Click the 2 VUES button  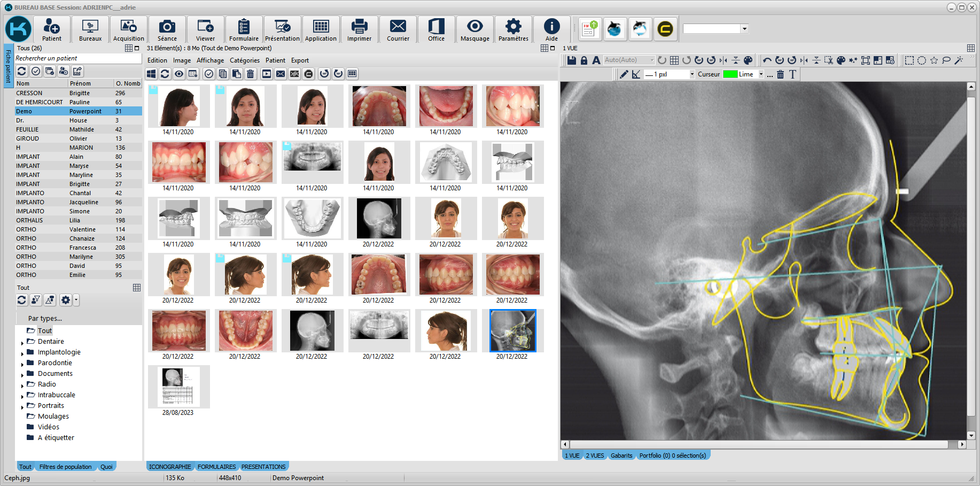pos(595,456)
